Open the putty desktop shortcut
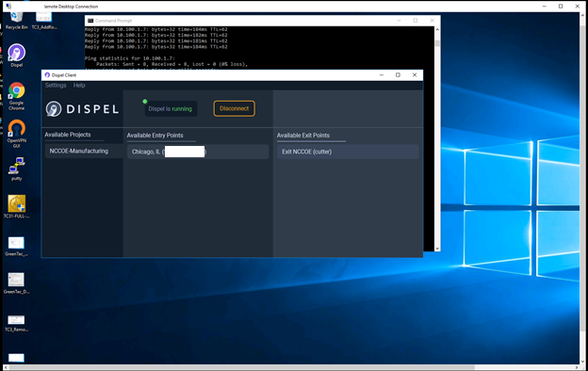Screen dimensions: 588x371 (17, 169)
